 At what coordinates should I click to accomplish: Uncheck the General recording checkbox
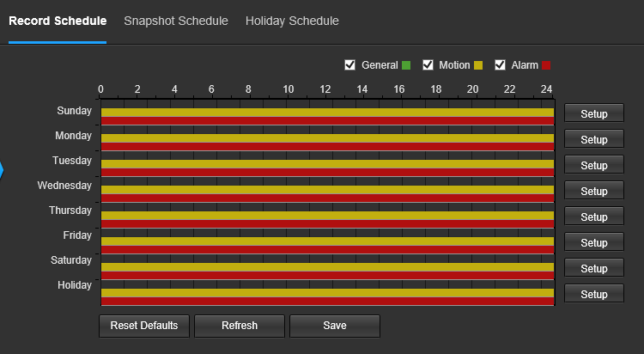pyautogui.click(x=350, y=65)
